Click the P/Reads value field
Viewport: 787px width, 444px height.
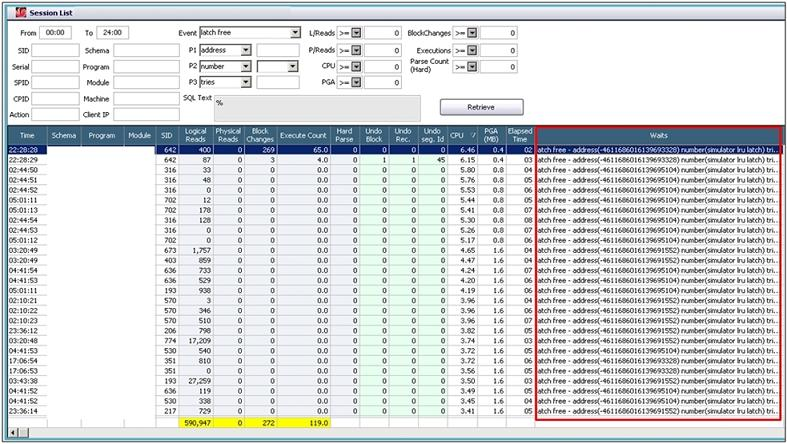coord(383,50)
